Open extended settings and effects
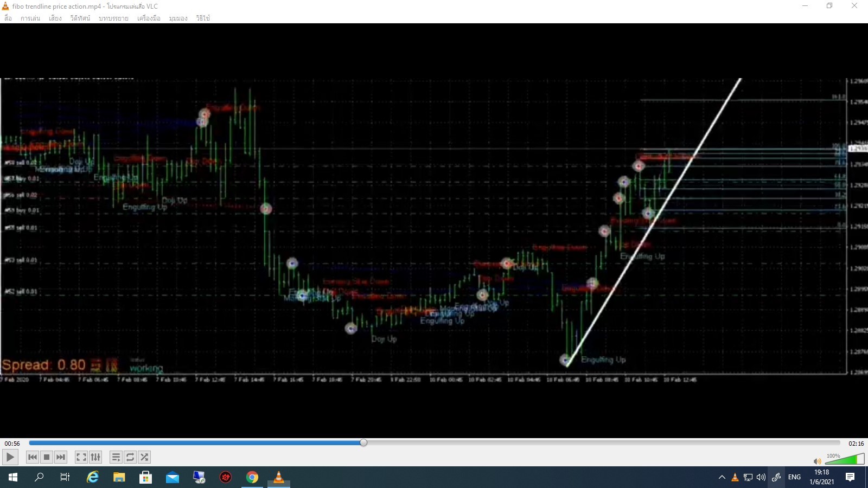Image resolution: width=868 pixels, height=488 pixels. click(x=95, y=457)
